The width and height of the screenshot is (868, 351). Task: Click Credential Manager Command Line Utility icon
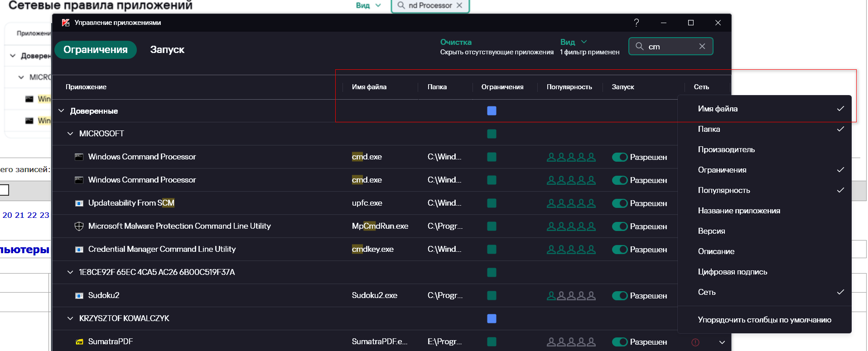pos(79,250)
